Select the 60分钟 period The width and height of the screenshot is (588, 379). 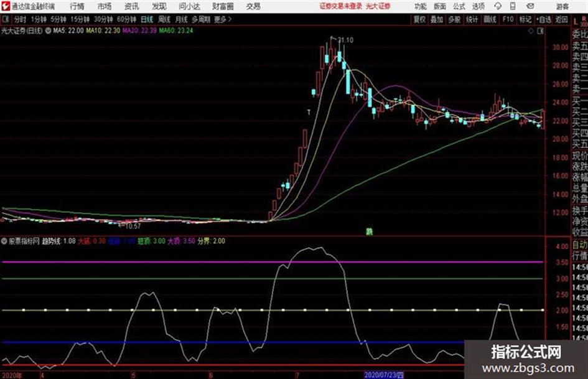[127, 19]
